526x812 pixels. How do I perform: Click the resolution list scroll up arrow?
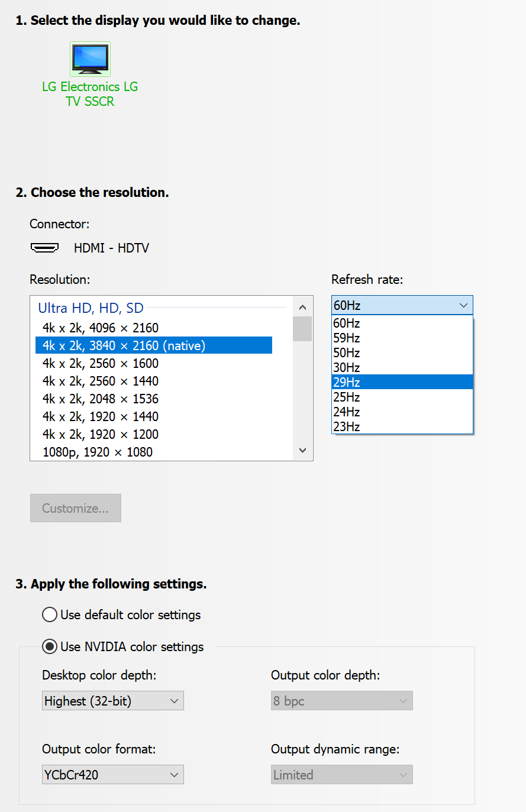302,307
